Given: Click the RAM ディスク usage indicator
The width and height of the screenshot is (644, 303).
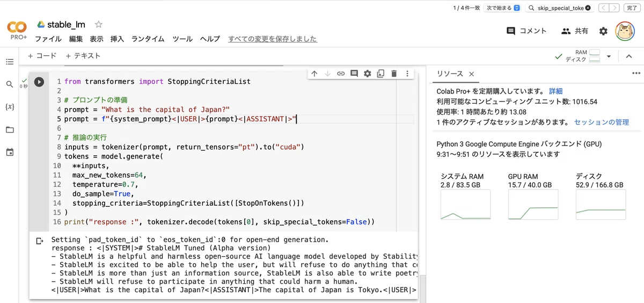Looking at the screenshot, I should coord(583,56).
